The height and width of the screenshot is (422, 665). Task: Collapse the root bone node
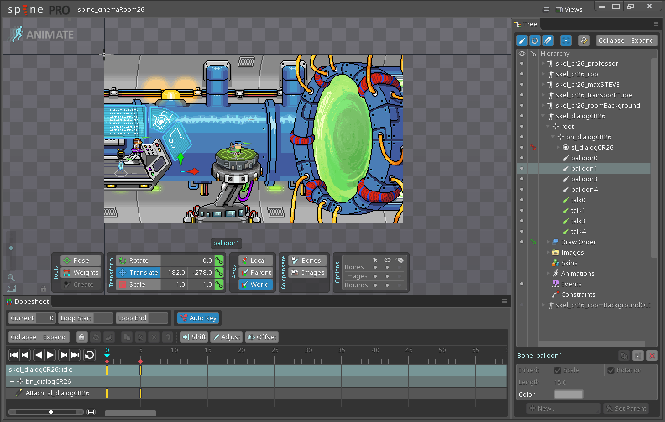tap(548, 126)
